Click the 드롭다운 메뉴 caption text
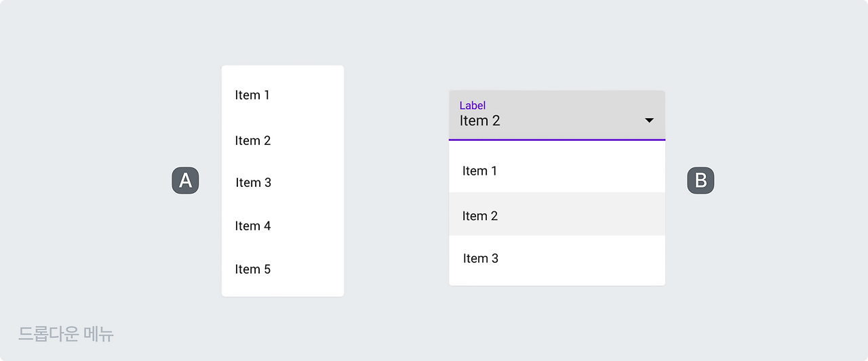 [x=66, y=334]
